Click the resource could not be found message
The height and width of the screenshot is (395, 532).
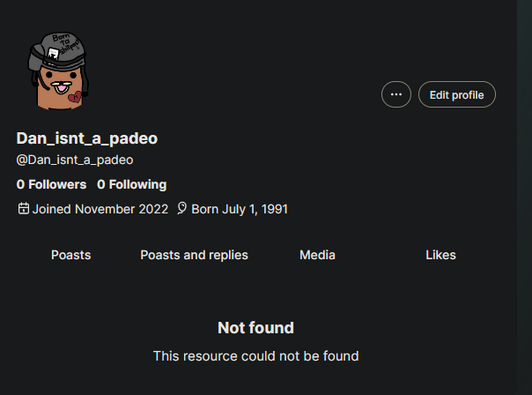click(x=255, y=356)
